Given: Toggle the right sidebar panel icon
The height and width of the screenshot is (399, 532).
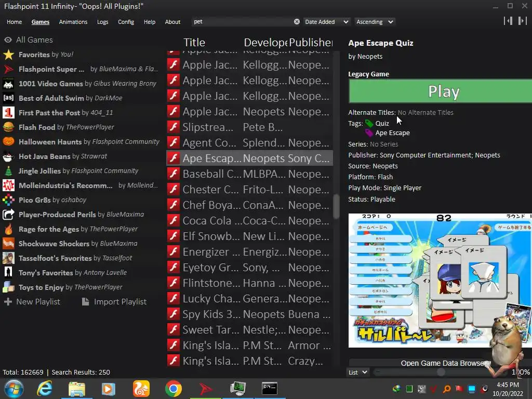Looking at the screenshot, I should [x=523, y=21].
